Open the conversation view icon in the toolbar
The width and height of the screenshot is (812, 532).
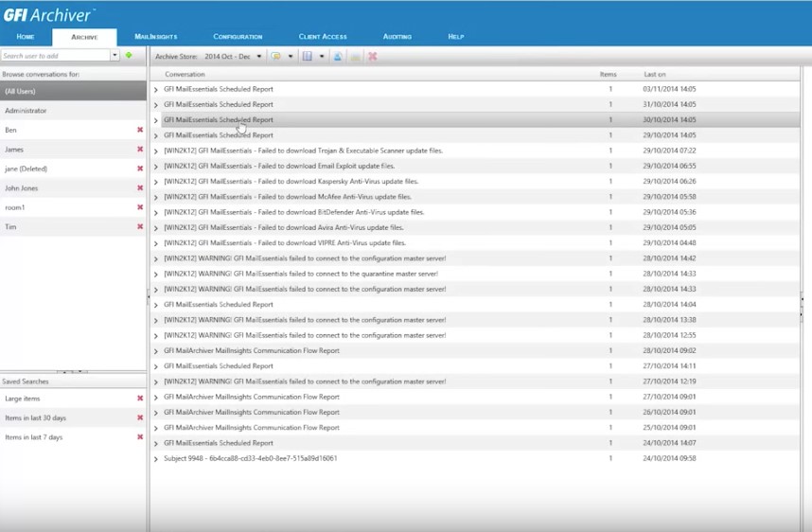[276, 56]
